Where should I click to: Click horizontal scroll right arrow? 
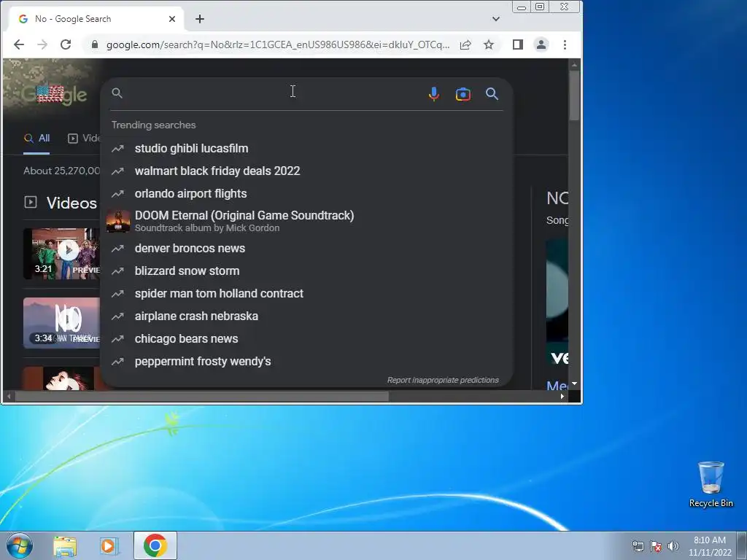point(562,397)
